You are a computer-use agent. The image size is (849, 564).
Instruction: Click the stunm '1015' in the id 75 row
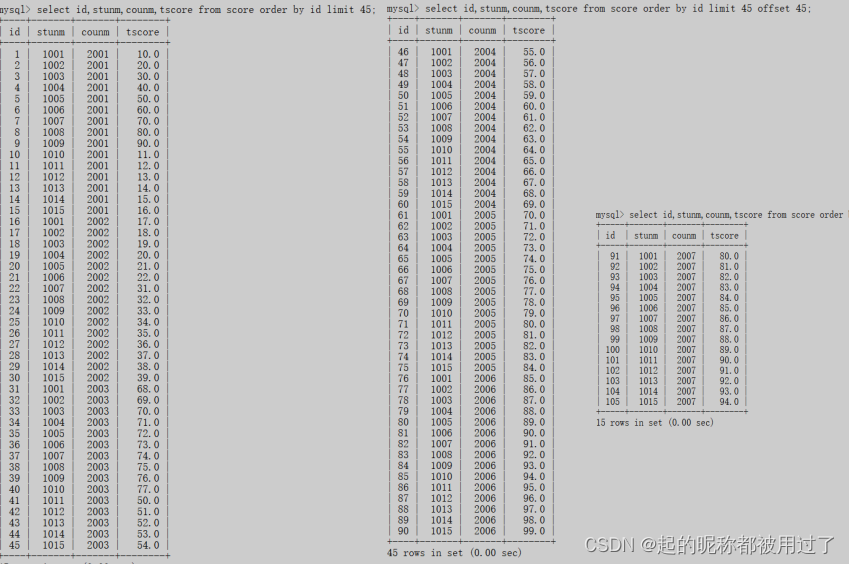tap(441, 368)
